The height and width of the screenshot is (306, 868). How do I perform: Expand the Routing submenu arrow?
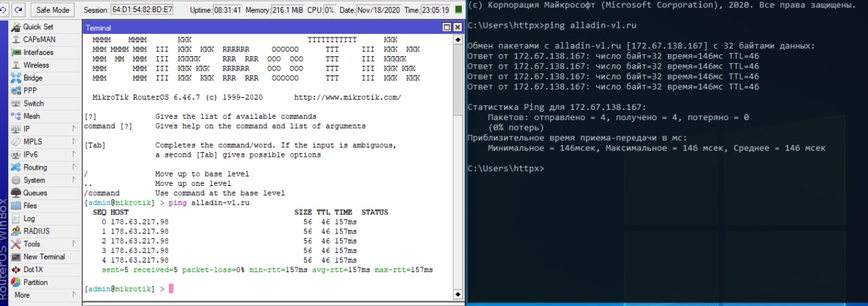73,167
